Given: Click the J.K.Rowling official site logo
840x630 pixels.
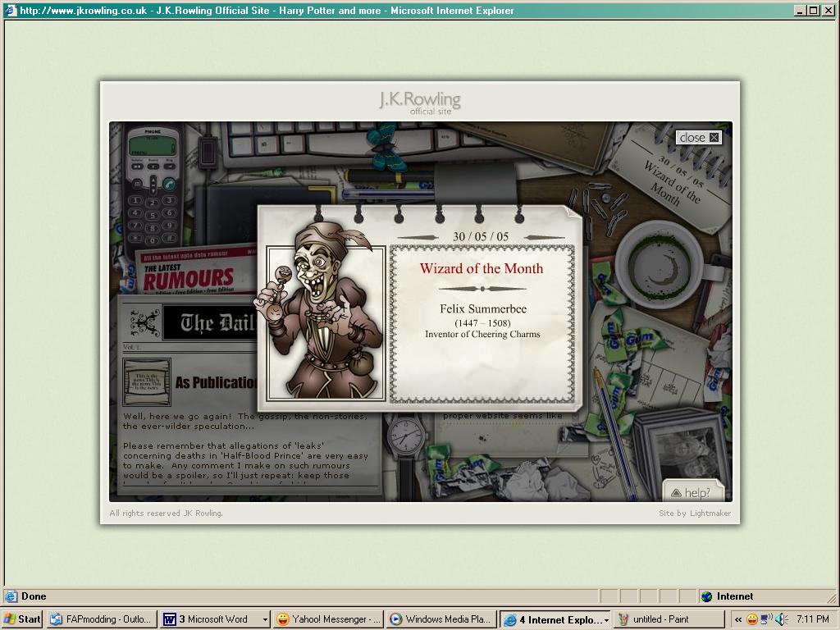Looking at the screenshot, I should (x=420, y=103).
